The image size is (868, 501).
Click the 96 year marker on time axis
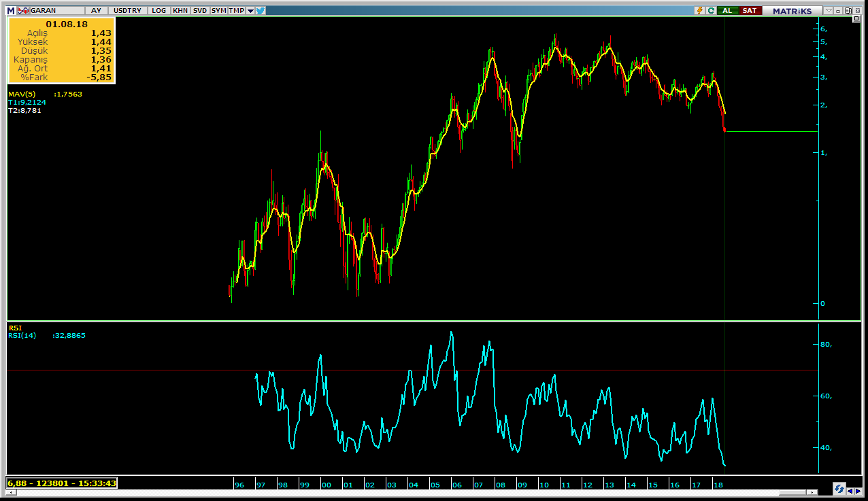[239, 485]
